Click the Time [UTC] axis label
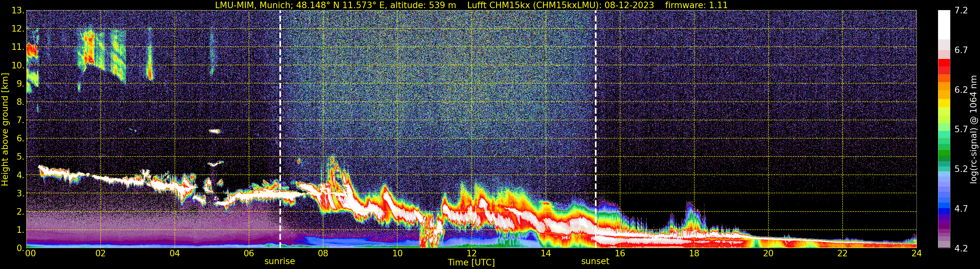 click(471, 262)
